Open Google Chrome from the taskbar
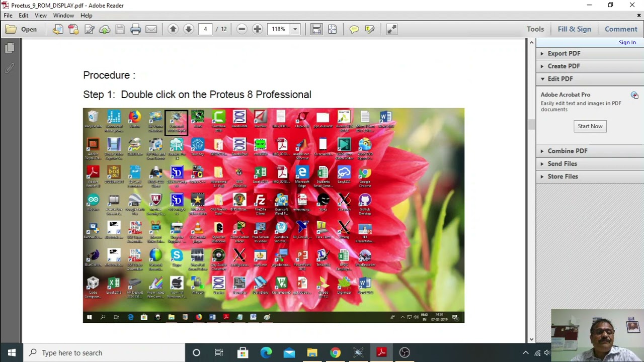This screenshot has height=362, width=644. pos(335,353)
